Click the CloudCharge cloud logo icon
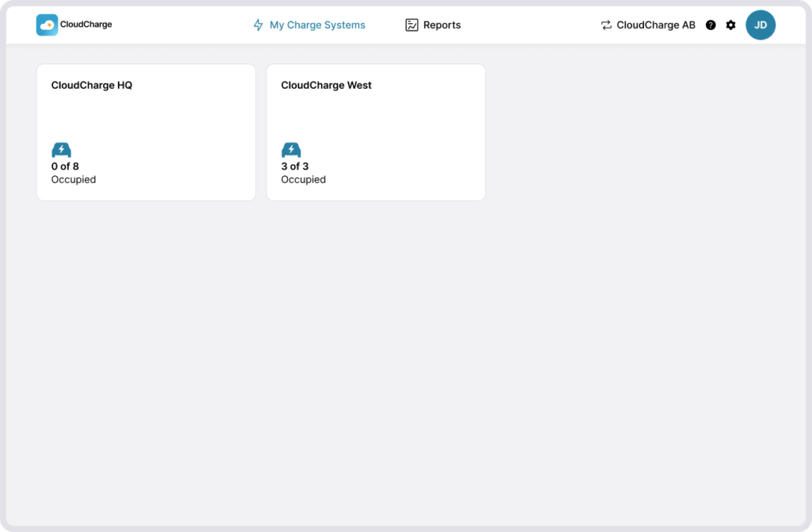The image size is (812, 532). pyautogui.click(x=47, y=25)
